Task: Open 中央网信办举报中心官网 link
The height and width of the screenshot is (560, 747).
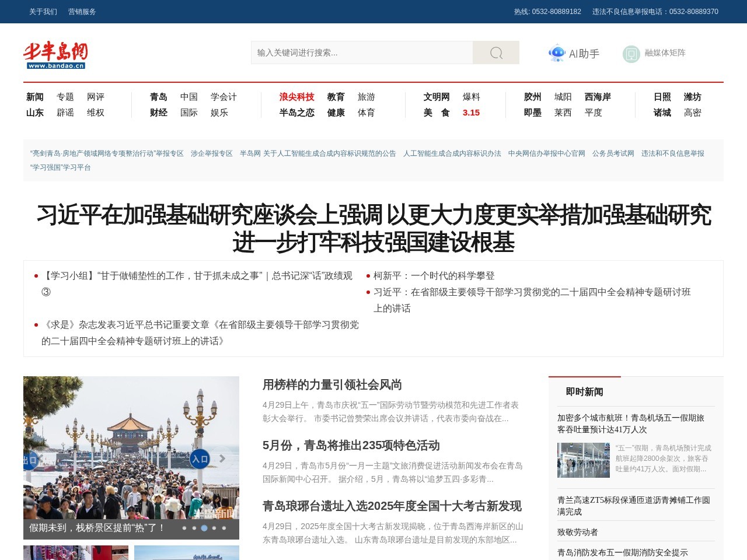Action: pos(547,153)
